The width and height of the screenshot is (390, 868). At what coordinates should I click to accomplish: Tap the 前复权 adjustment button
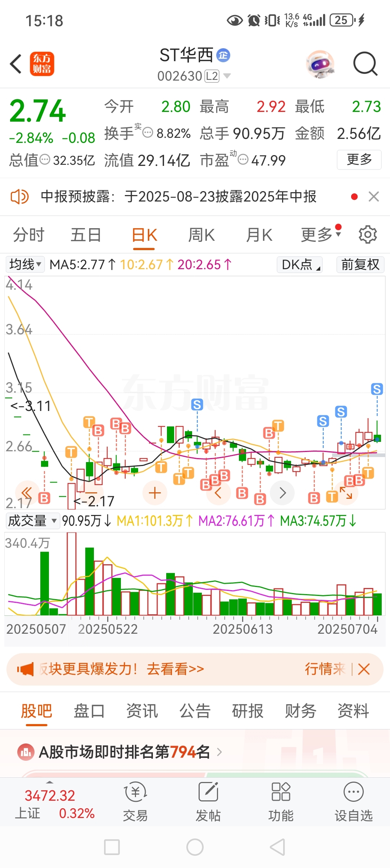[x=360, y=265]
